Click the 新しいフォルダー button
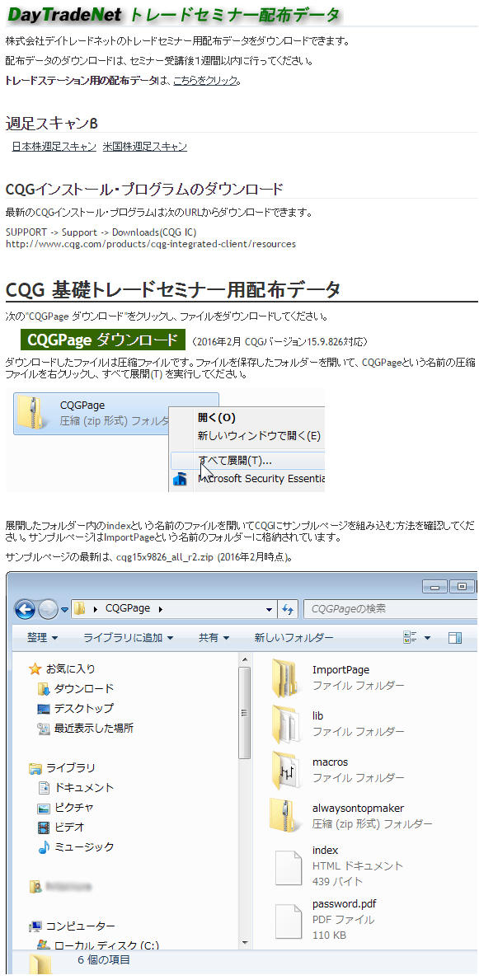This screenshot has width=479, height=980. coord(294,637)
